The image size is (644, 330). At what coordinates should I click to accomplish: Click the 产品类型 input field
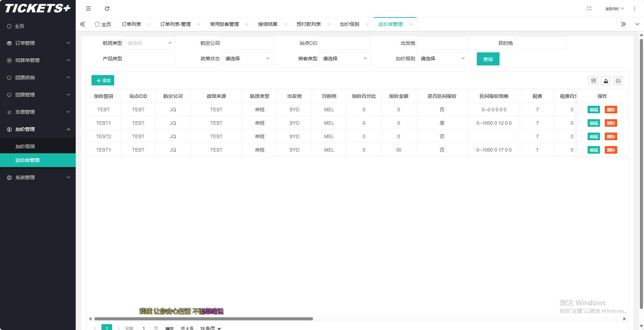[x=150, y=59]
